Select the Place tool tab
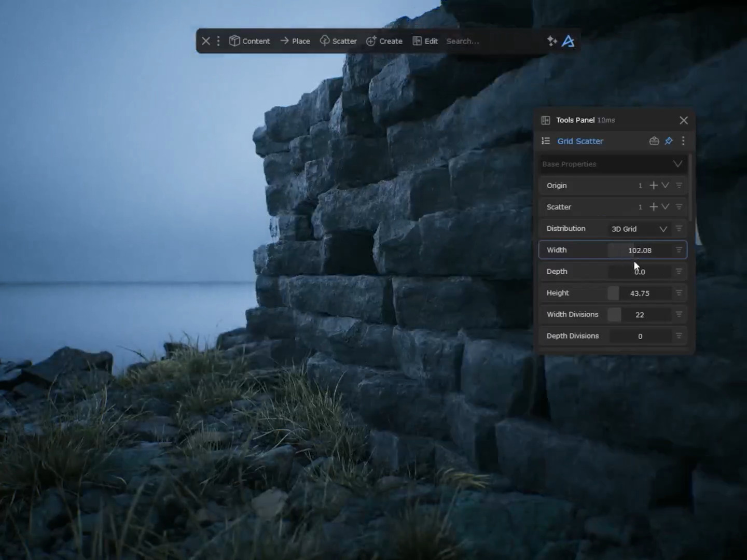Image resolution: width=747 pixels, height=560 pixels. (x=295, y=41)
